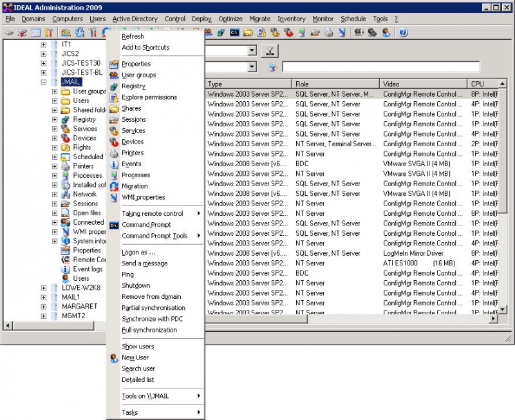Open the upper combo box dropdown arrow

(252, 51)
